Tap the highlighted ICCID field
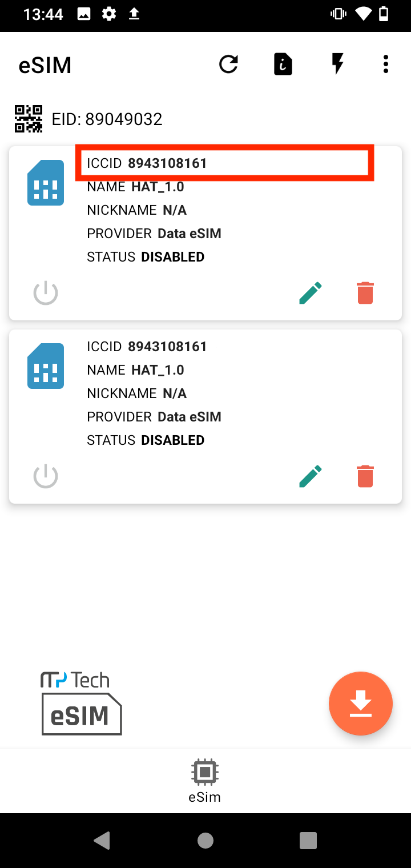Screen dimensions: 411x868 pyautogui.click(x=224, y=163)
